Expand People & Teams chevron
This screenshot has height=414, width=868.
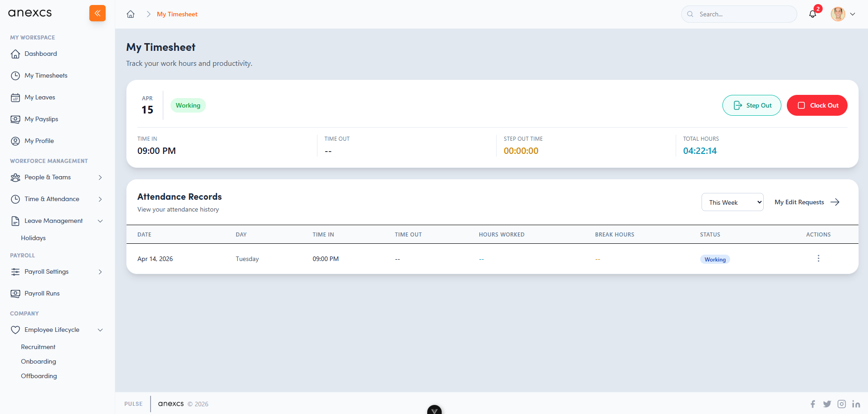pyautogui.click(x=100, y=177)
